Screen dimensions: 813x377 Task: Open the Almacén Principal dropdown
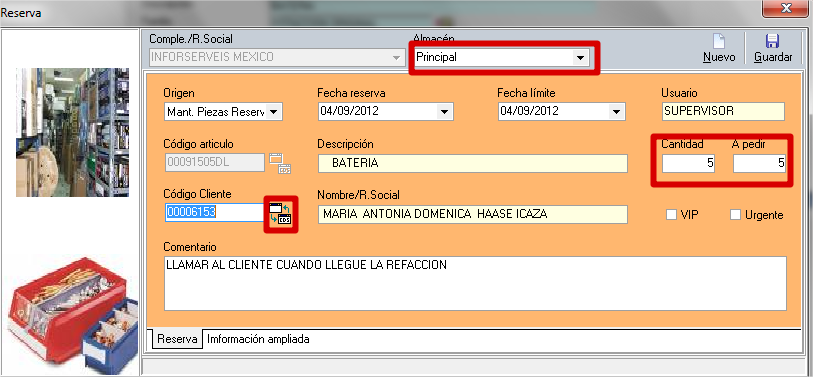tap(580, 58)
